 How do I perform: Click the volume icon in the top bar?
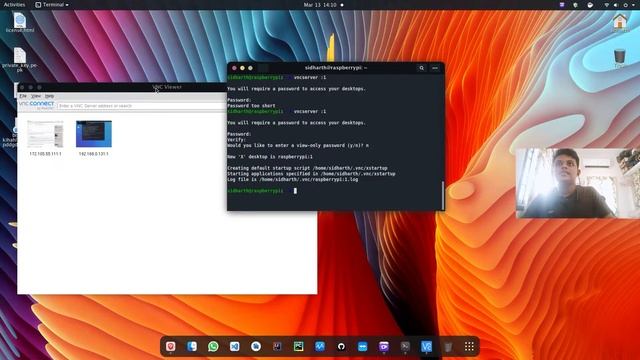click(616, 5)
